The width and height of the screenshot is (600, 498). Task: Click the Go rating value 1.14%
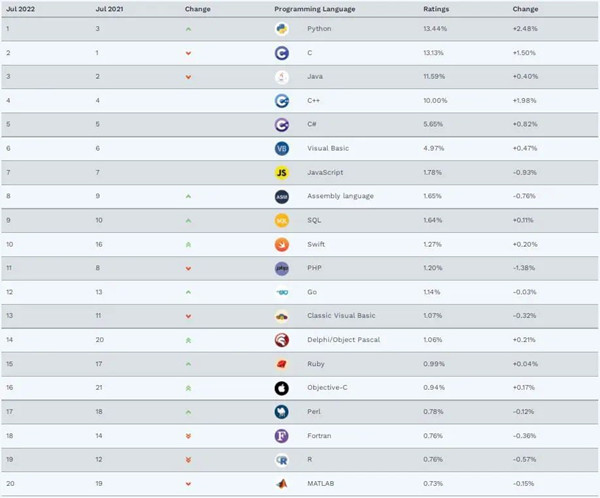coord(432,292)
